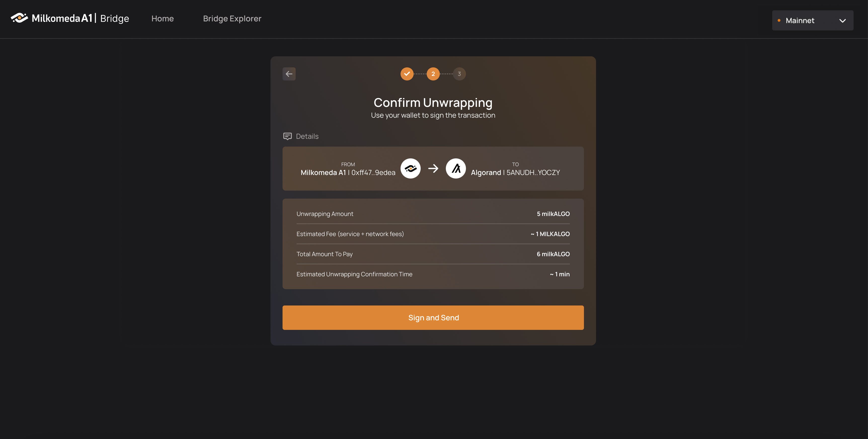Click the TO label above Algorand

click(x=515, y=164)
